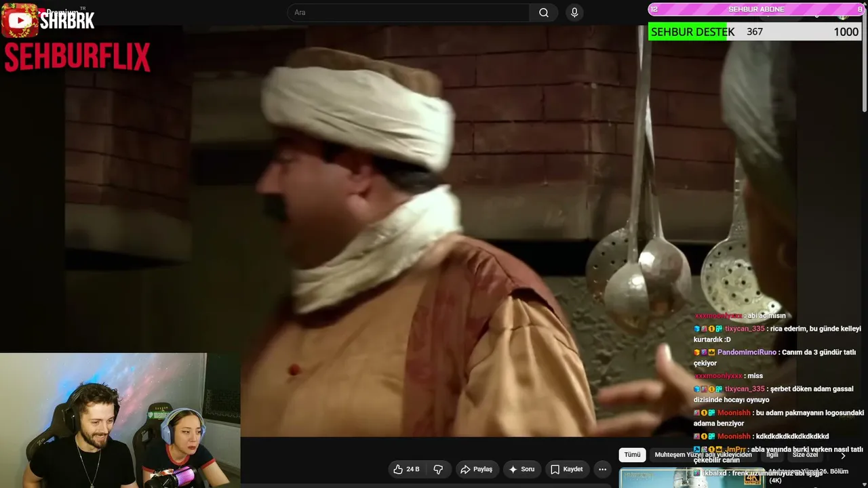Click xxxmooniyxxx beside the 'miss' message
Viewport: 868px width, 488px height.
[x=718, y=376]
